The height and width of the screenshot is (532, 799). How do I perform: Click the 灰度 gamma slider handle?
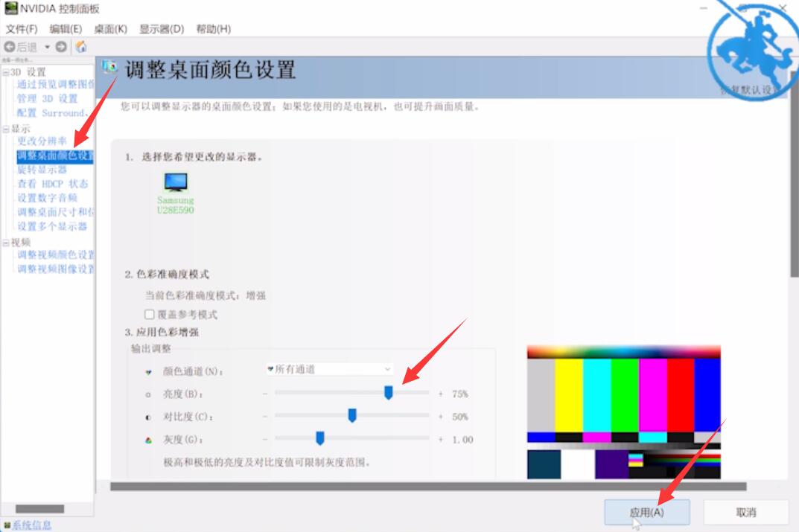pyautogui.click(x=320, y=438)
